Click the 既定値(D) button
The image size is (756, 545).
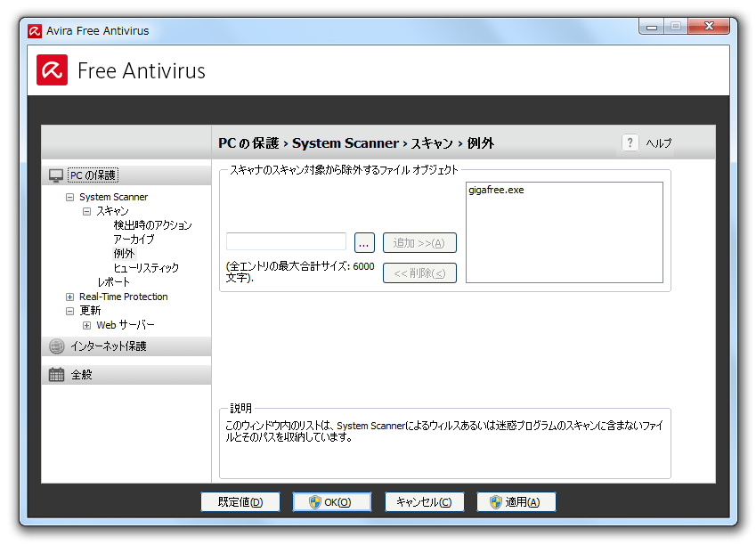pyautogui.click(x=240, y=502)
